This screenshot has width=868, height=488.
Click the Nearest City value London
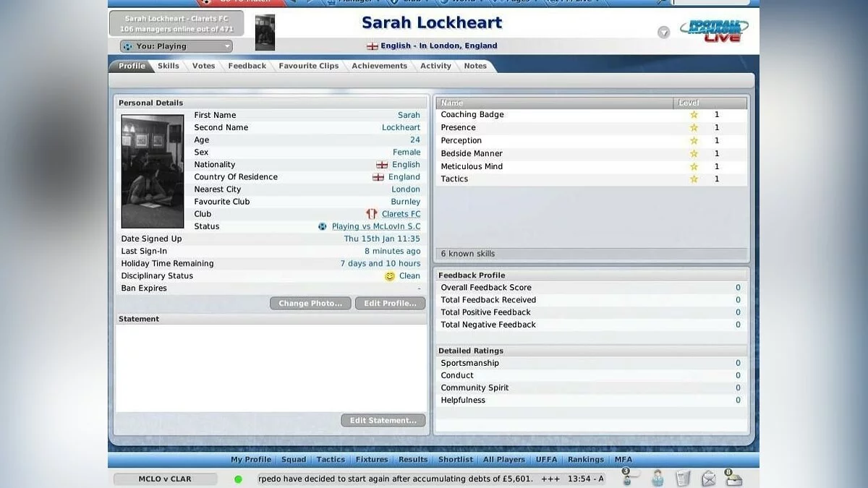(406, 189)
